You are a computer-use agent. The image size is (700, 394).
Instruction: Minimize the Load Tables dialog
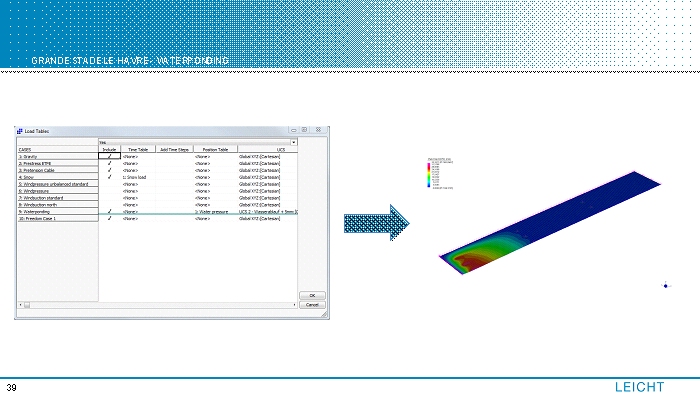(294, 130)
